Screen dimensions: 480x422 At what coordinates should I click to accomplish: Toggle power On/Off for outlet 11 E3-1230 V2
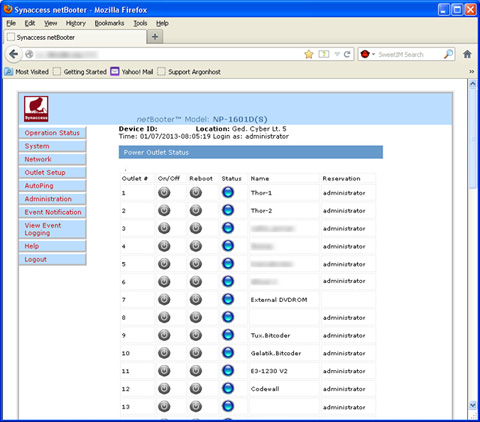click(164, 371)
